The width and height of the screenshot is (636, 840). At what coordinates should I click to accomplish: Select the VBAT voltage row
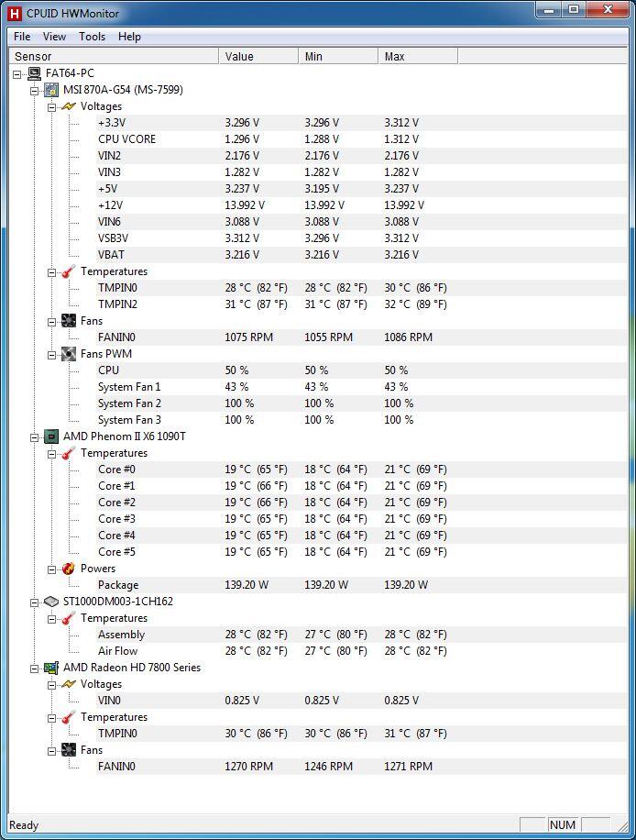[x=361, y=255]
